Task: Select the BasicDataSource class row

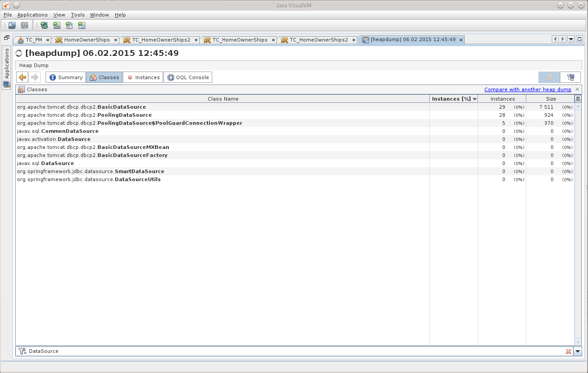Action: pos(295,107)
